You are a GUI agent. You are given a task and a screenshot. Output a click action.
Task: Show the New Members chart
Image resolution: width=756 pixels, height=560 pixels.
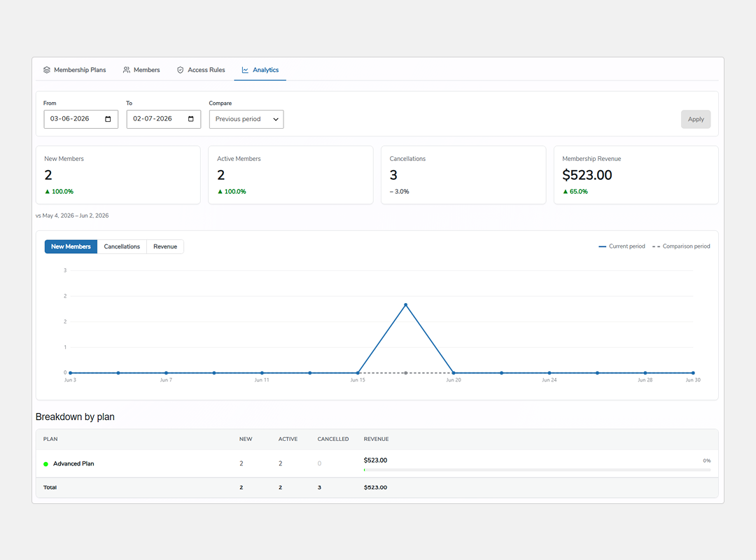click(71, 246)
